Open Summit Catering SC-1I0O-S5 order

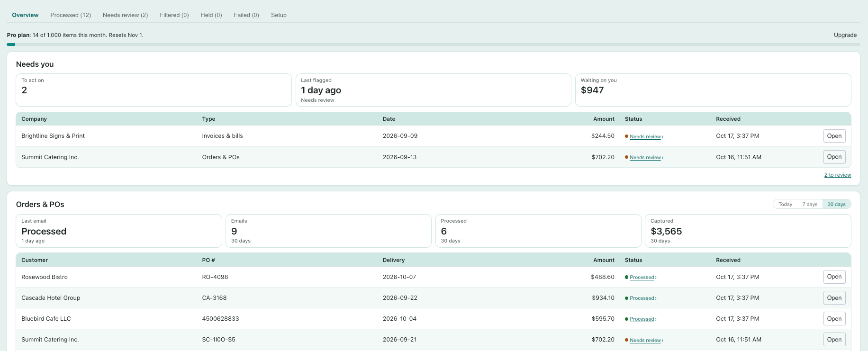834,340
